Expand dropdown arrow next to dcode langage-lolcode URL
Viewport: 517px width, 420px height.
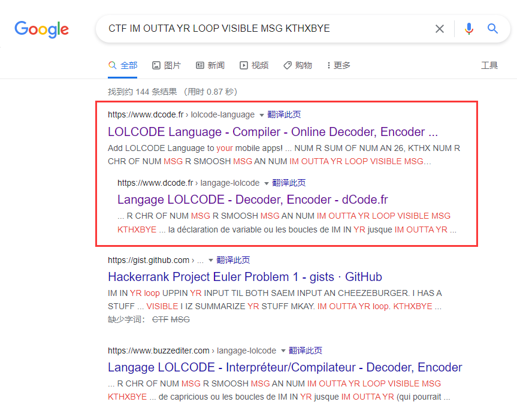(267, 183)
